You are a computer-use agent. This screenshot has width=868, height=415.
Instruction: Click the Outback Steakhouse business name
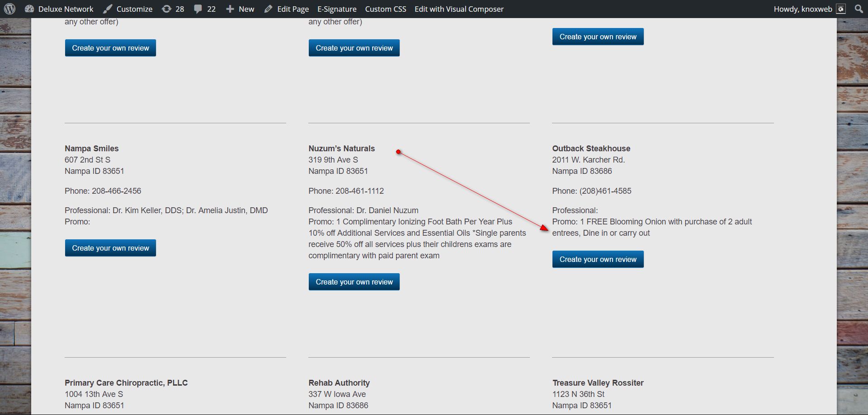click(x=591, y=149)
